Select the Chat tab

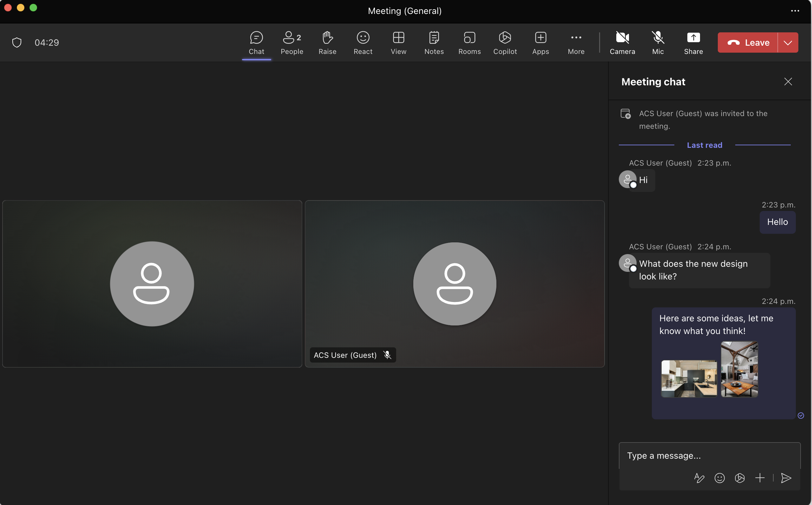click(256, 42)
